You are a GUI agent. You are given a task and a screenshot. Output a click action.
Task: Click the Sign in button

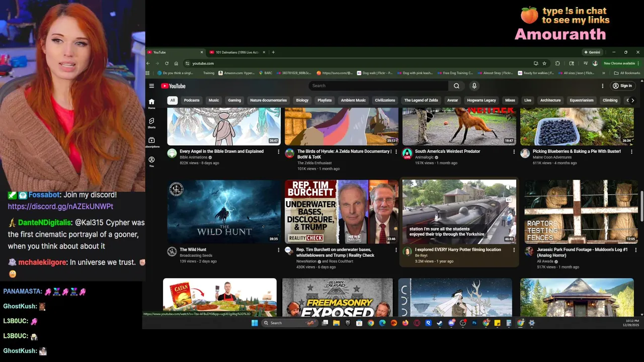[x=622, y=86]
